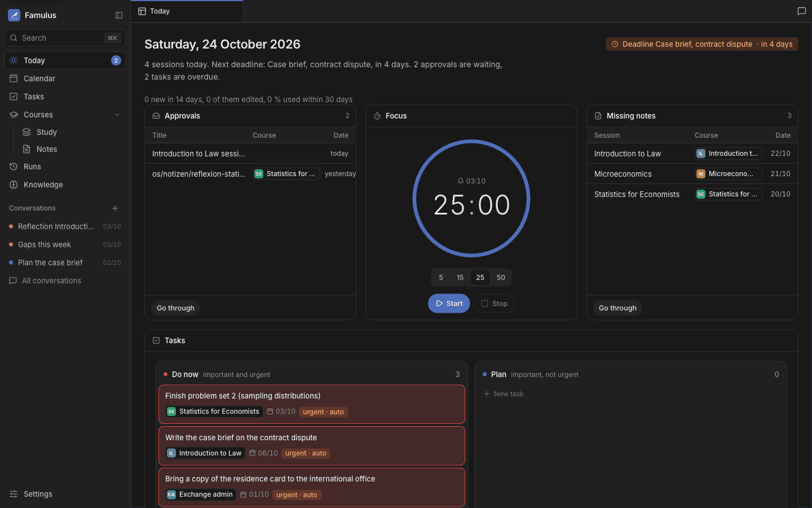This screenshot has width=812, height=508.
Task: Select Study under Courses
Action: pyautogui.click(x=71, y=132)
